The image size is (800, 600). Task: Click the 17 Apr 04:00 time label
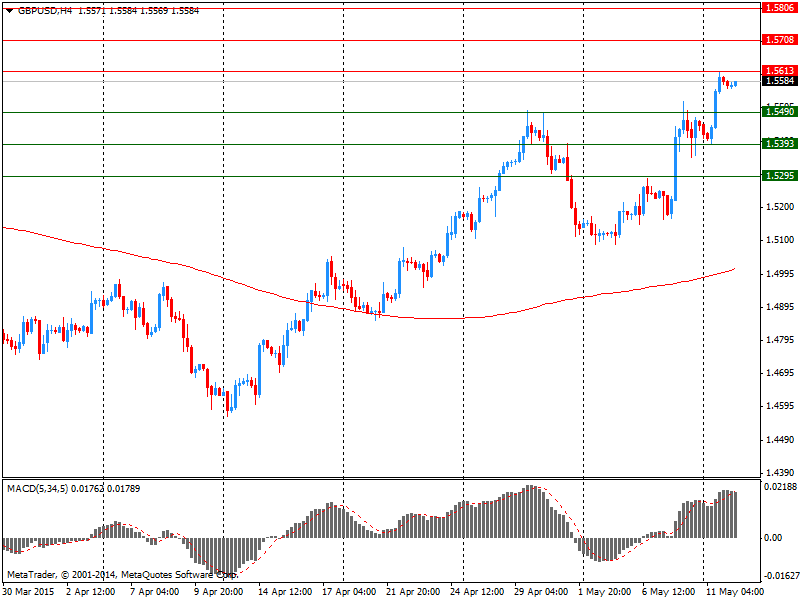point(349,592)
